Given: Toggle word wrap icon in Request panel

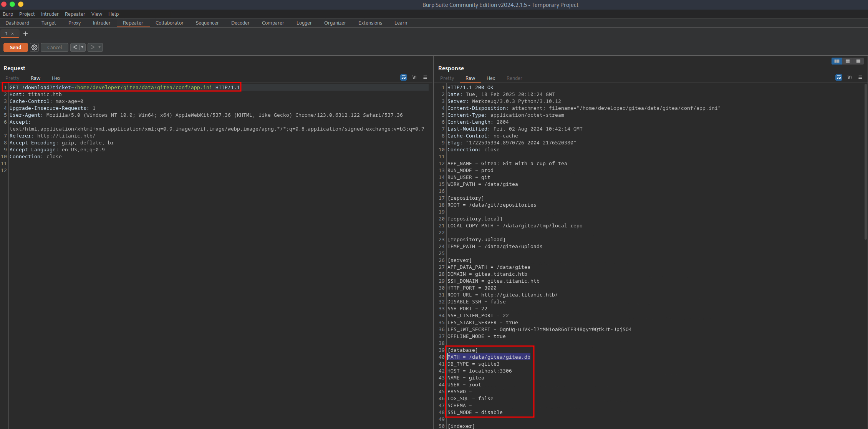Looking at the screenshot, I should 403,77.
